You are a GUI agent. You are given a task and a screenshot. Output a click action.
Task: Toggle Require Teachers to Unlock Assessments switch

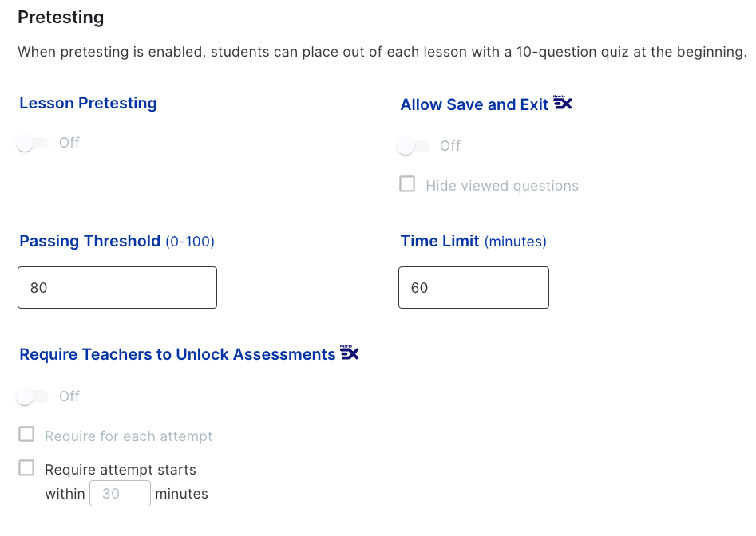coord(32,396)
